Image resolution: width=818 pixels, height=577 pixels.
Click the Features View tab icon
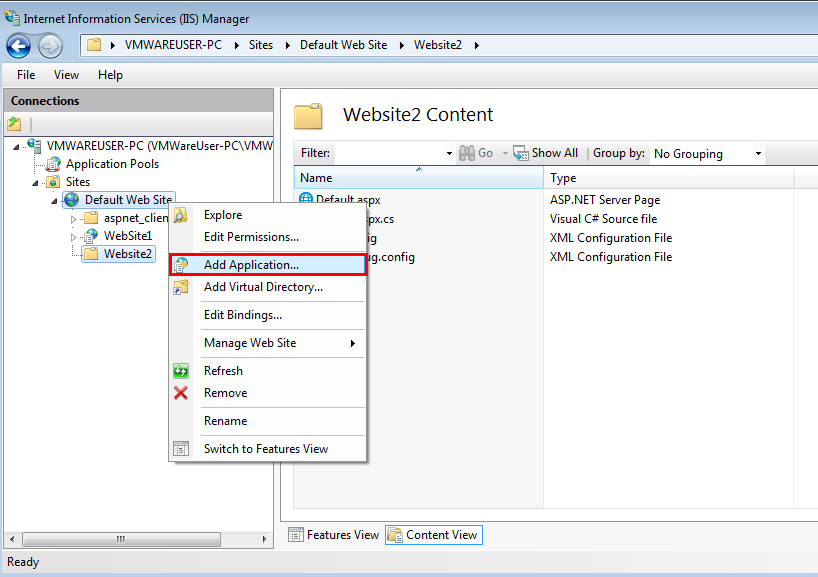point(296,535)
